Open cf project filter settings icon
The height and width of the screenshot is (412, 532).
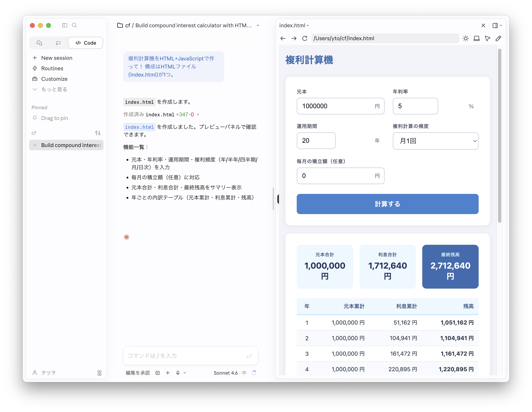98,133
